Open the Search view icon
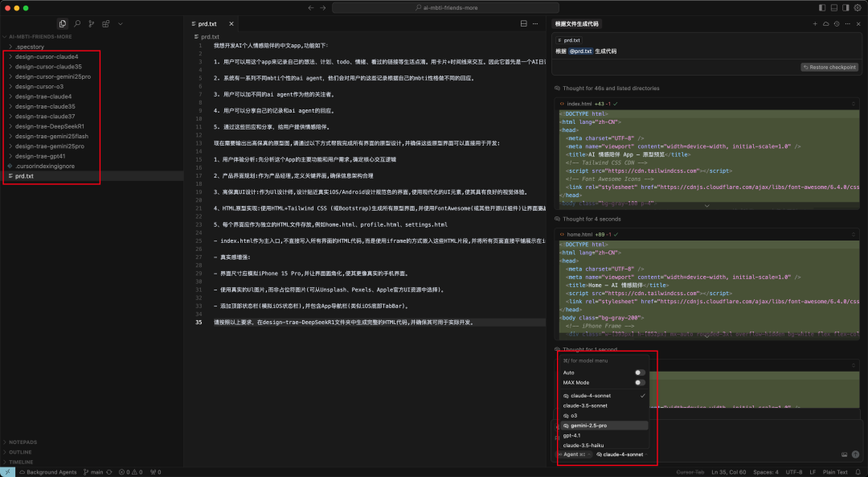 coord(77,24)
